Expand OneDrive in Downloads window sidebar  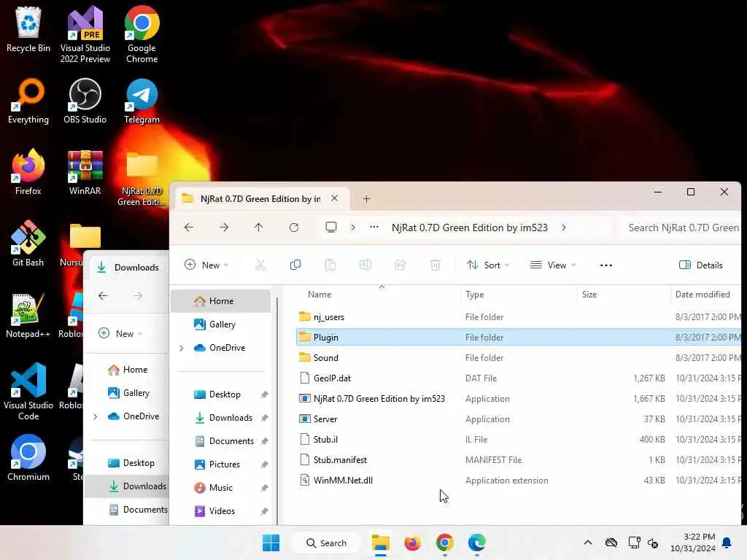coord(96,416)
